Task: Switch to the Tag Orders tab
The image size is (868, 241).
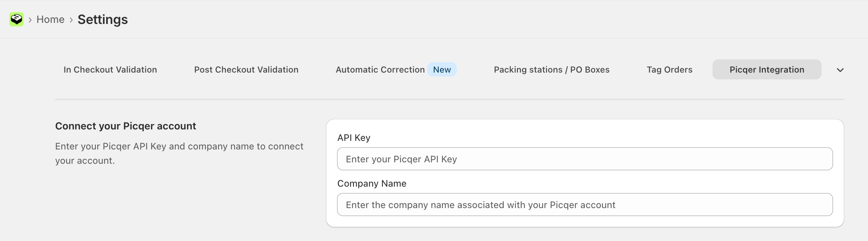Action: point(670,69)
